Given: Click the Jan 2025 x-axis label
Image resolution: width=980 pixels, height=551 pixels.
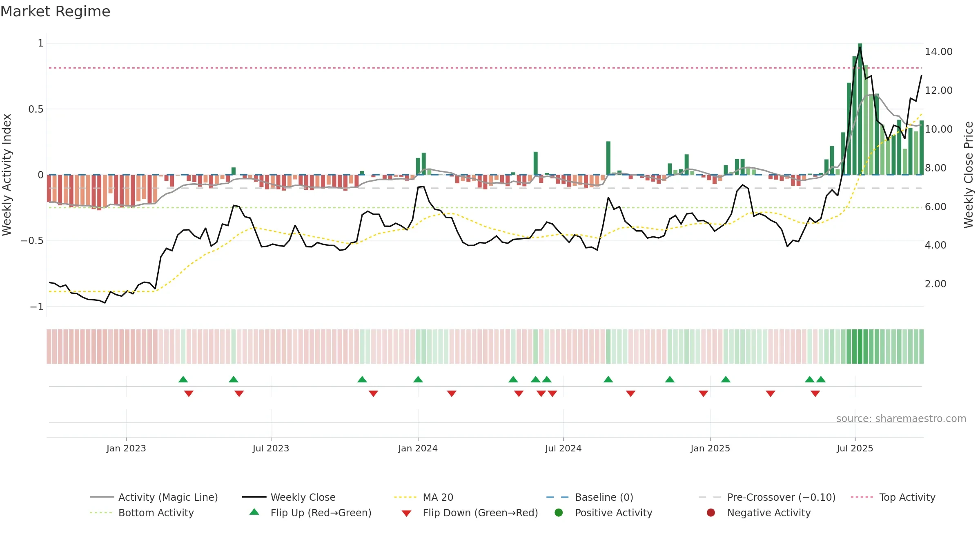Looking at the screenshot, I should pyautogui.click(x=710, y=448).
